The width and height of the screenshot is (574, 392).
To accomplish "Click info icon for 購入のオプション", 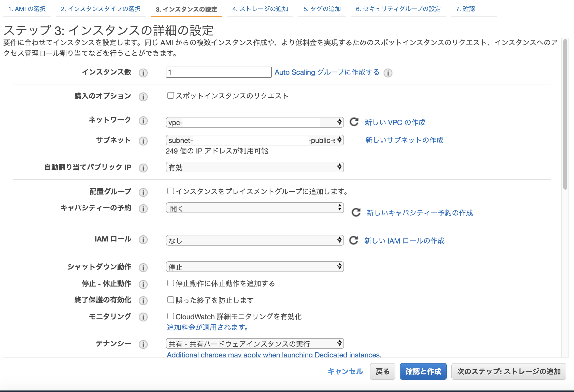I will coord(143,97).
